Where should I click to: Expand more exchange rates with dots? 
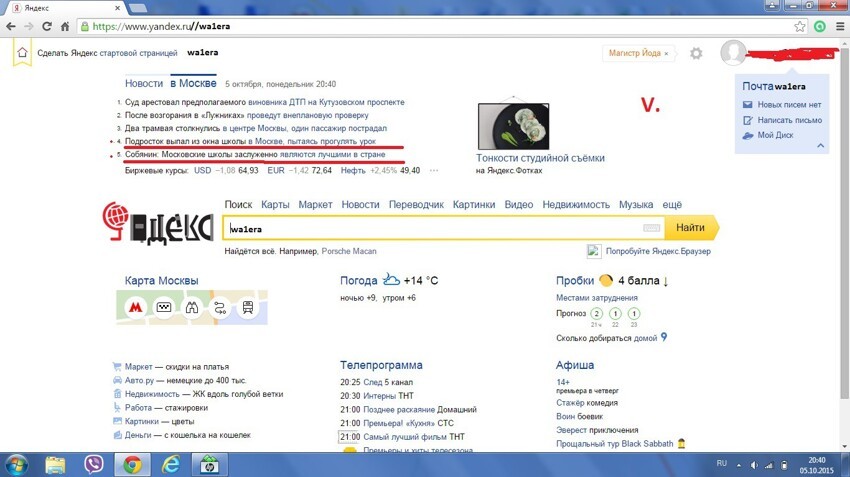tap(434, 170)
